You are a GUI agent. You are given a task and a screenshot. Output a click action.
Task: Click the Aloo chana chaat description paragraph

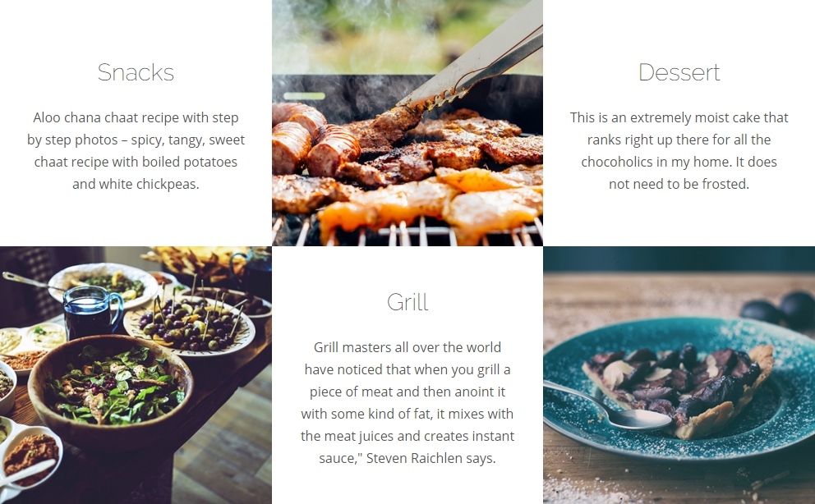(x=136, y=150)
